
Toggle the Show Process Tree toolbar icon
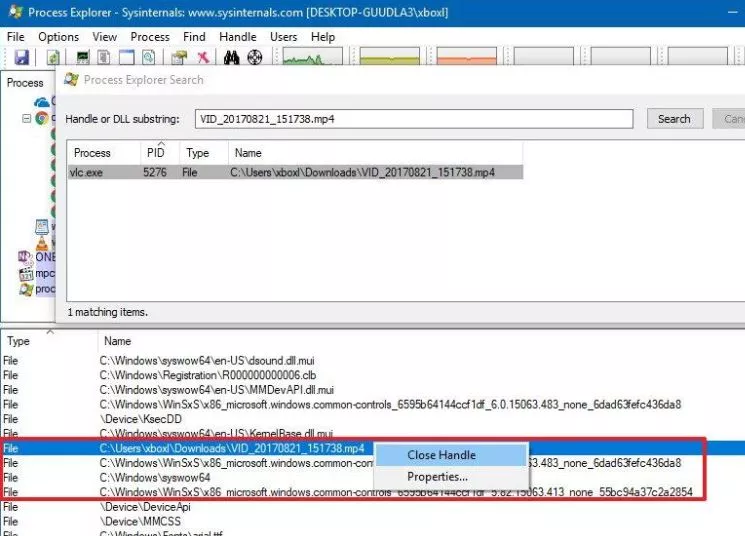click(x=104, y=57)
